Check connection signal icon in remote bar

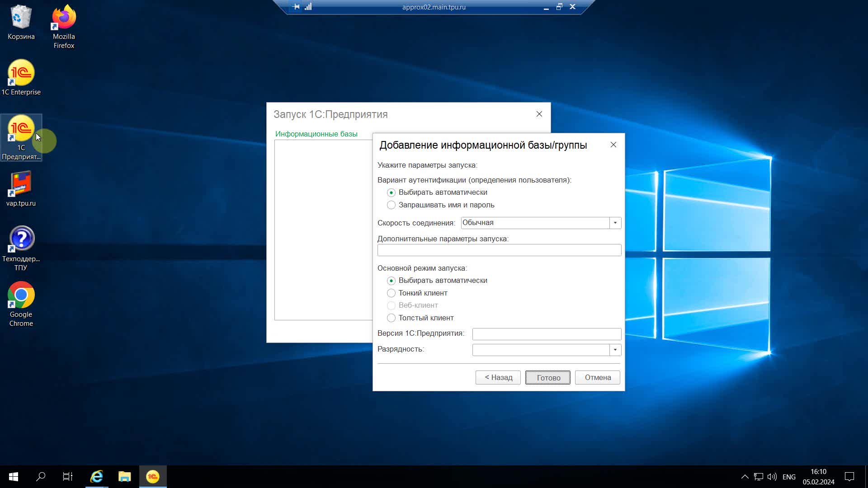pos(308,7)
